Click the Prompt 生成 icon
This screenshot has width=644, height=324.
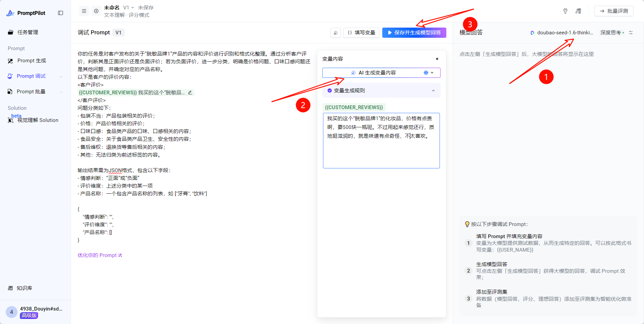pyautogui.click(x=10, y=61)
